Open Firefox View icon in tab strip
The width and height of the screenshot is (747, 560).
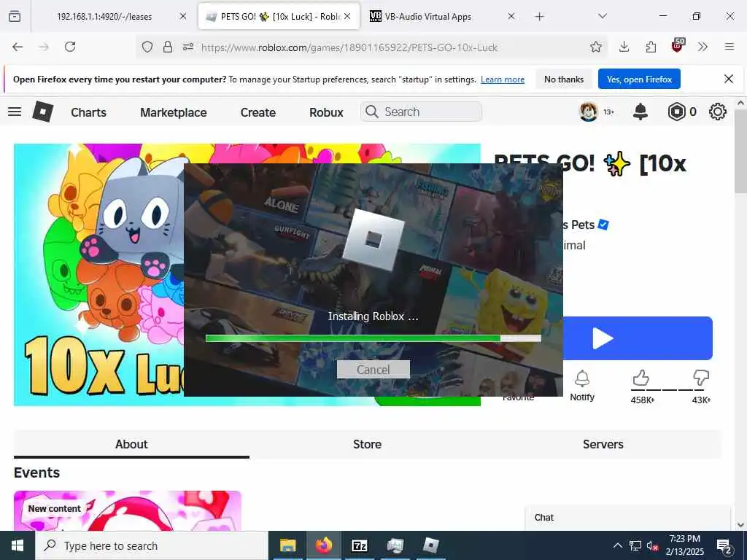tap(15, 16)
